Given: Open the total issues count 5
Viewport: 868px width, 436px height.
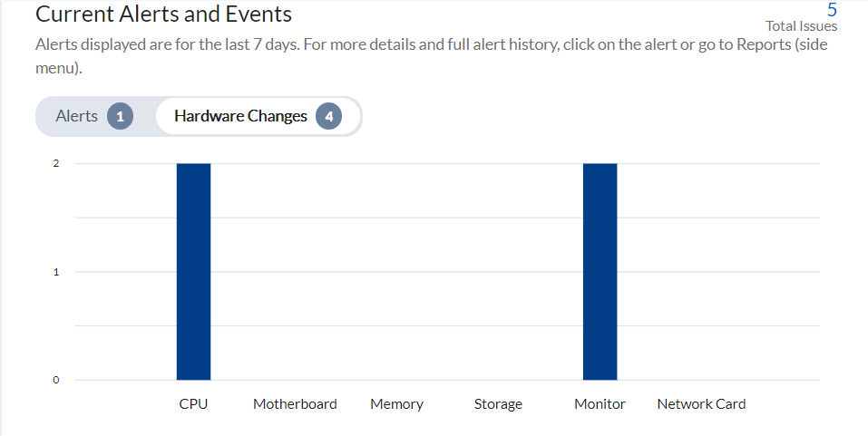Looking at the screenshot, I should pyautogui.click(x=832, y=10).
